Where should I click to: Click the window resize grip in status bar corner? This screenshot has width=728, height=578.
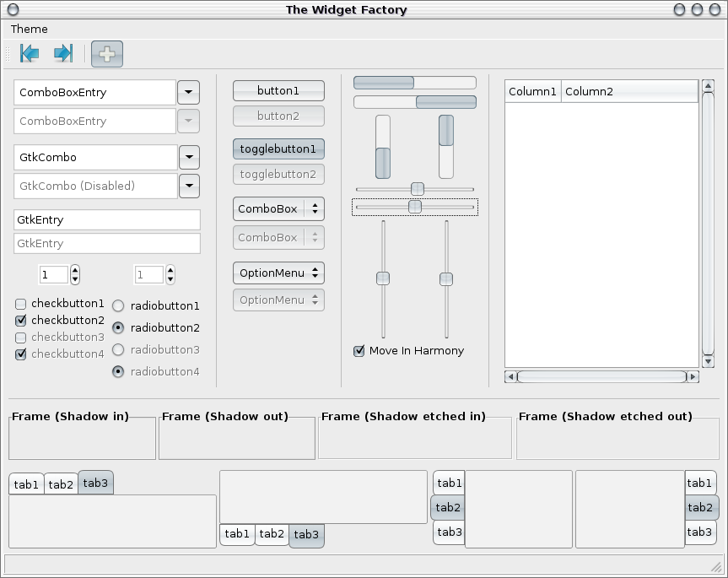pyautogui.click(x=716, y=566)
